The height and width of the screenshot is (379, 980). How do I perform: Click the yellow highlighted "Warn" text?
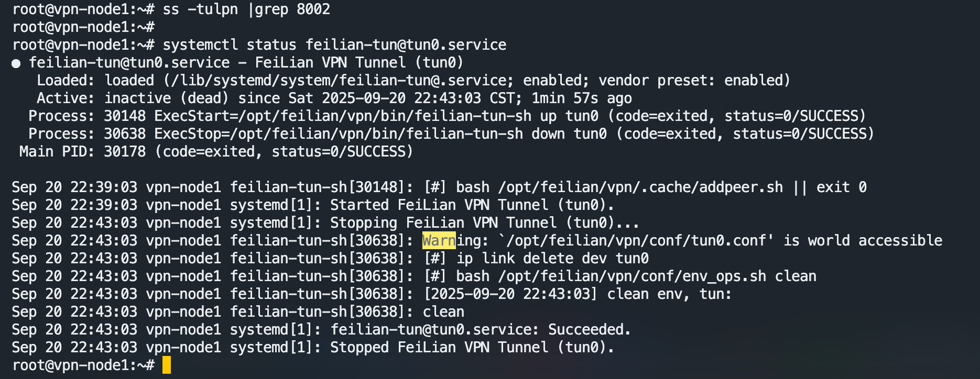439,240
